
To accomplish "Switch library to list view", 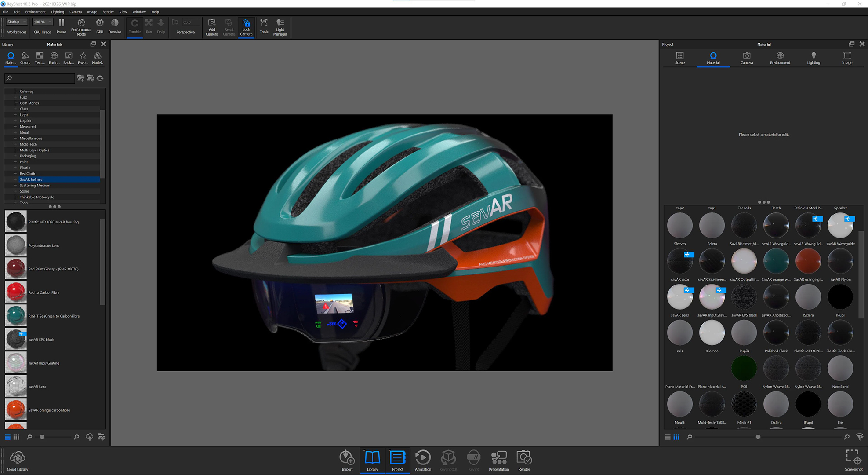I will point(7,437).
